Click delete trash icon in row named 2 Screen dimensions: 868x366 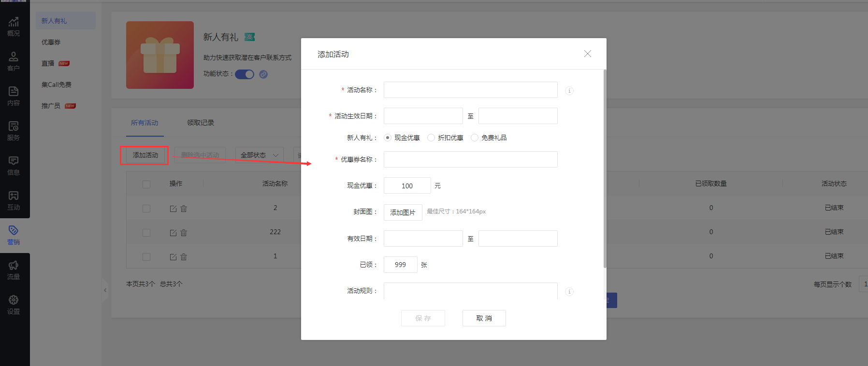(x=184, y=209)
